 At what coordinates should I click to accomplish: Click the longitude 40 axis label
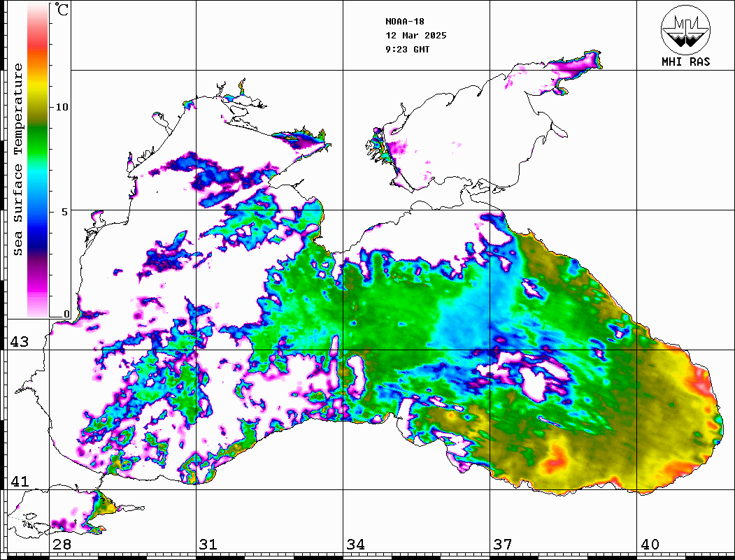pyautogui.click(x=649, y=545)
